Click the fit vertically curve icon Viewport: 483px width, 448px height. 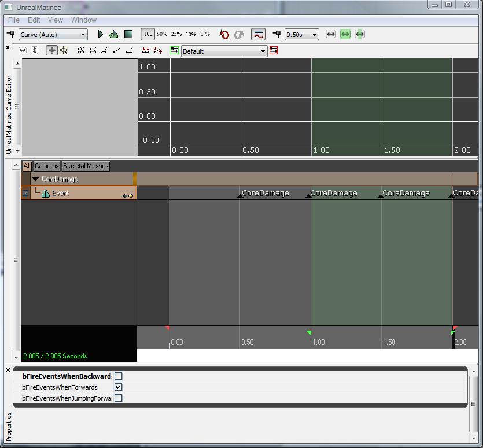pos(35,50)
